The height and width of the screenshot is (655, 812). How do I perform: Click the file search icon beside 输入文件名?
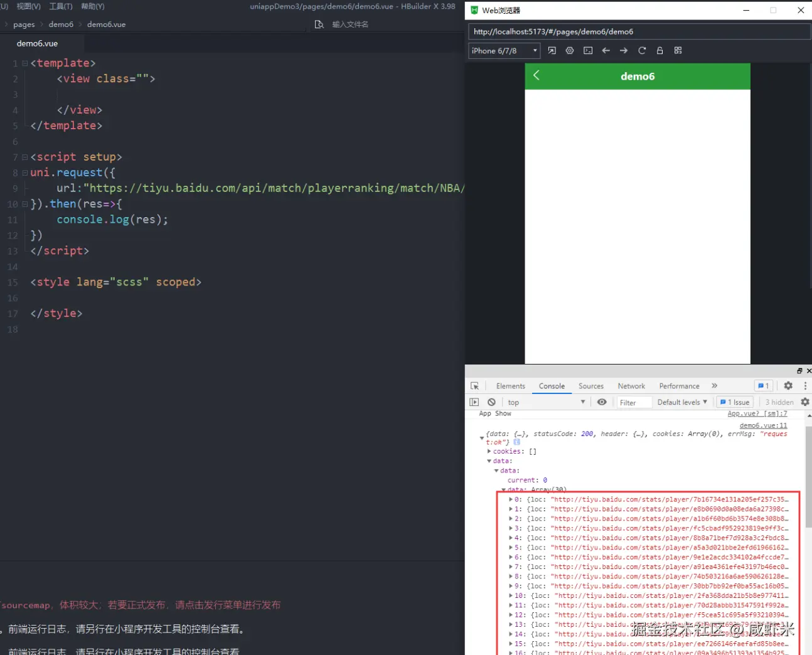[319, 24]
